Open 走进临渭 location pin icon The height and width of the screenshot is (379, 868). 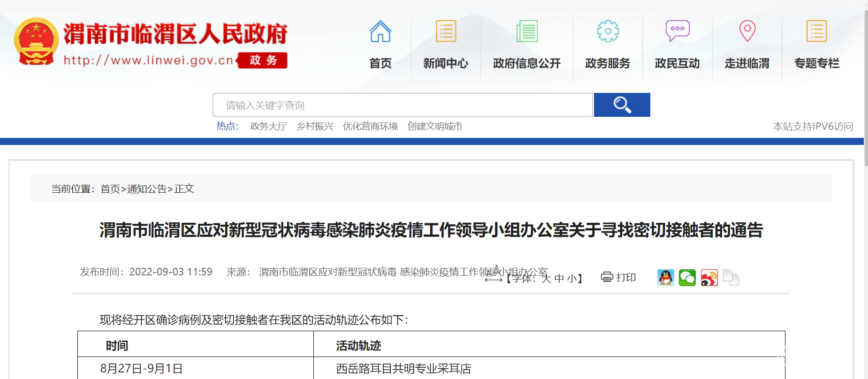(x=747, y=31)
